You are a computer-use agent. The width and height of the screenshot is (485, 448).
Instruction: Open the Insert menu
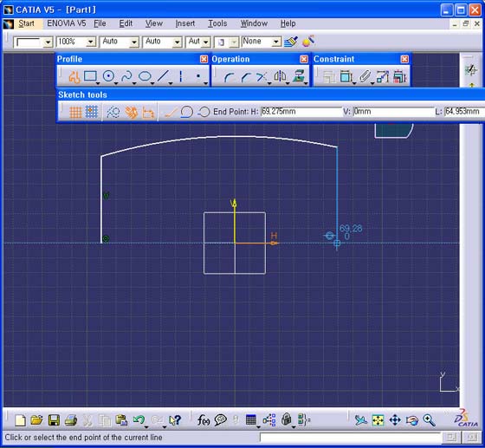pos(185,23)
